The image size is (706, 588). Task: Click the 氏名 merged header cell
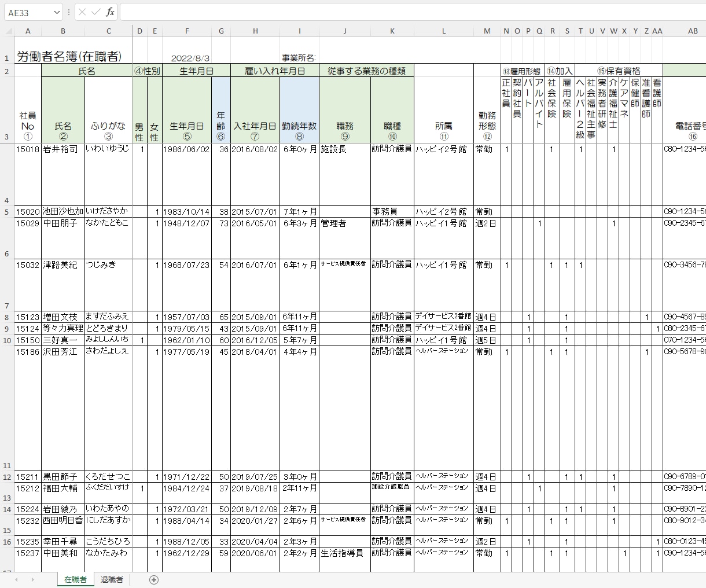point(87,71)
